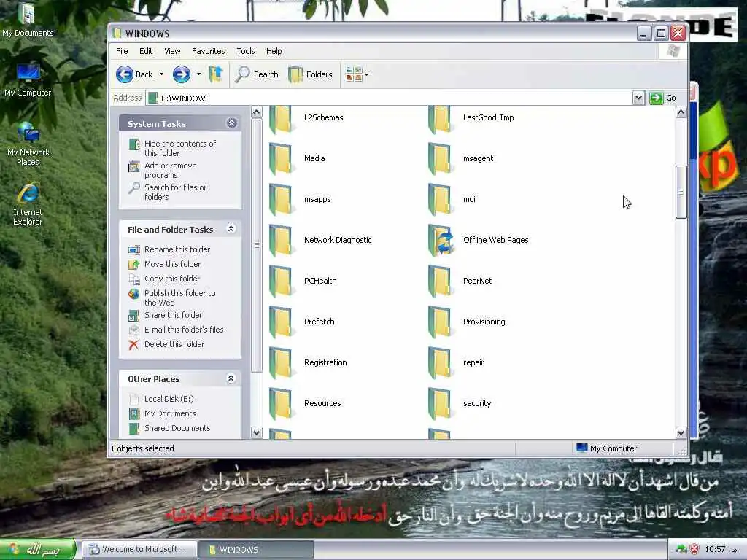Open My Documents in Other Places
The width and height of the screenshot is (747, 560).
click(163, 413)
